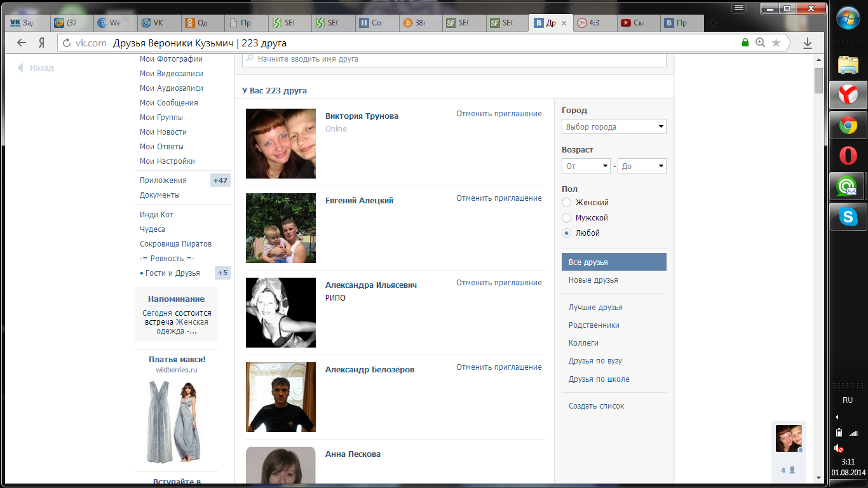
Task: Click the battery tray icon
Action: click(838, 433)
